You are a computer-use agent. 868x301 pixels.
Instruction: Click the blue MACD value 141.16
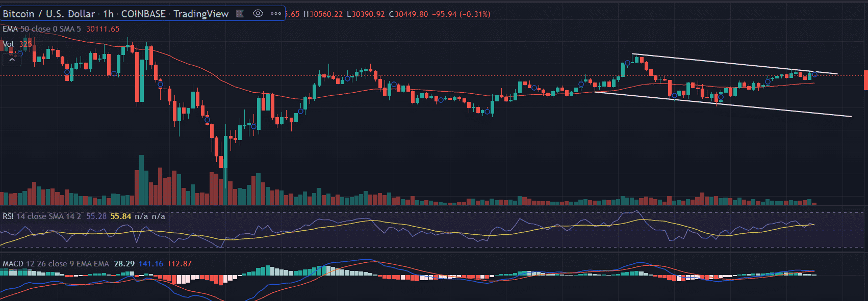pyautogui.click(x=150, y=264)
